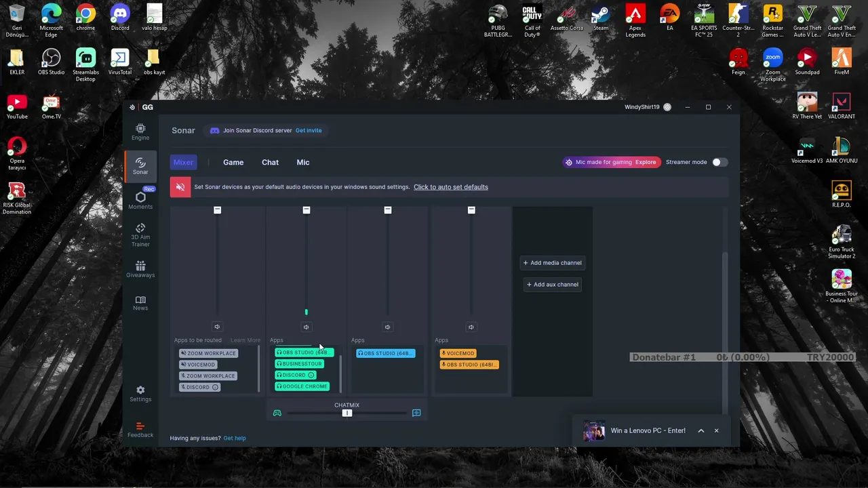
Task: Click the Discord info icon in apps to be routed
Action: point(215,387)
